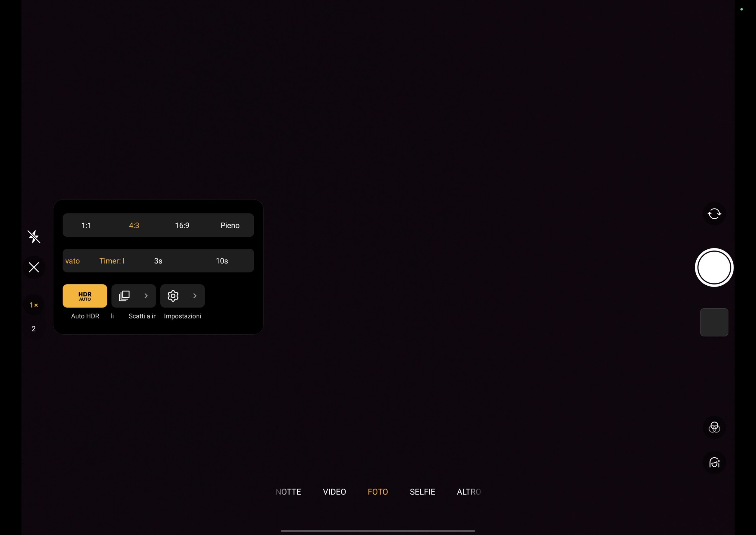The image size is (756, 535).
Task: Flip camera with the switch icon
Action: [714, 214]
